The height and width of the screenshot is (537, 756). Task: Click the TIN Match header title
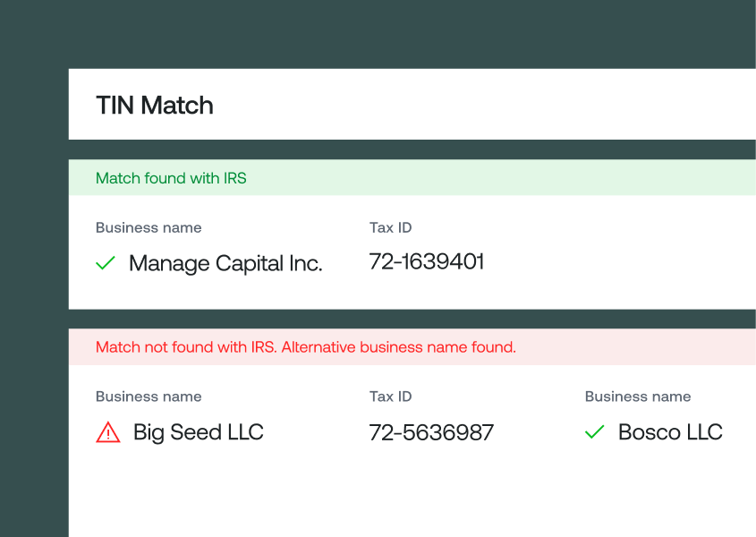coord(154,105)
